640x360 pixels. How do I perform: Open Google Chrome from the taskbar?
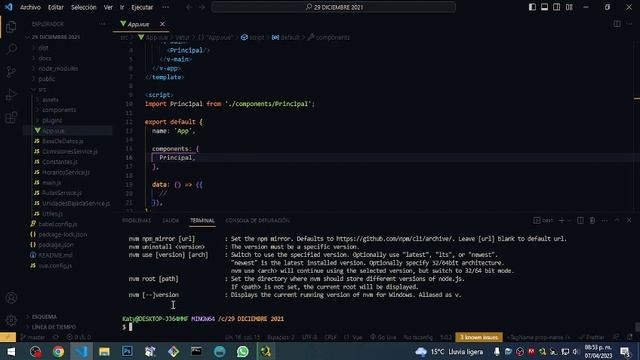58,351
